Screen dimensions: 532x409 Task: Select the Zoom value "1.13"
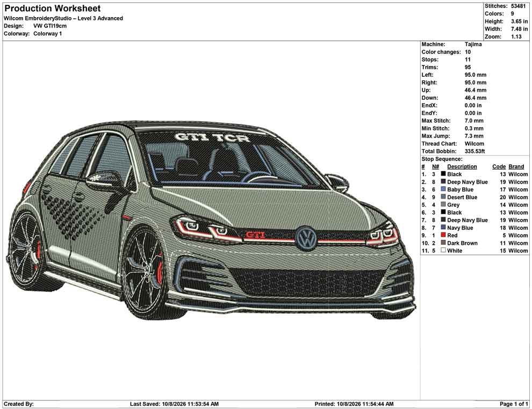(x=516, y=36)
